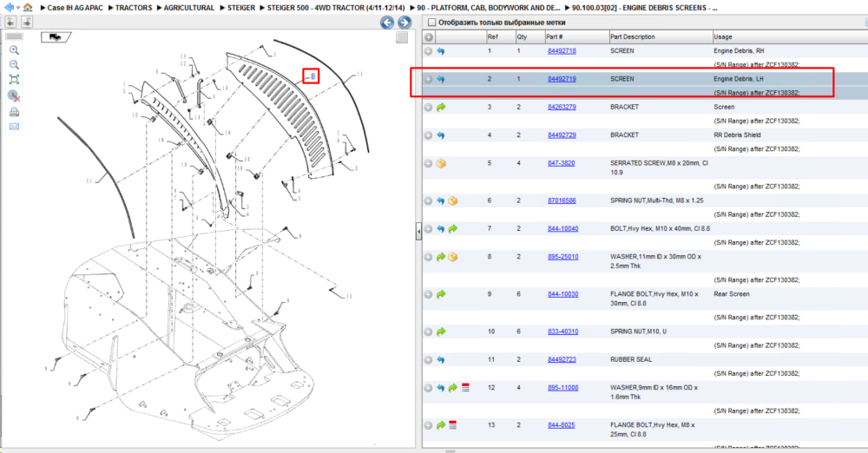Sort by the 'Part #' column header
Screen dimensions: 868x453
[554, 37]
